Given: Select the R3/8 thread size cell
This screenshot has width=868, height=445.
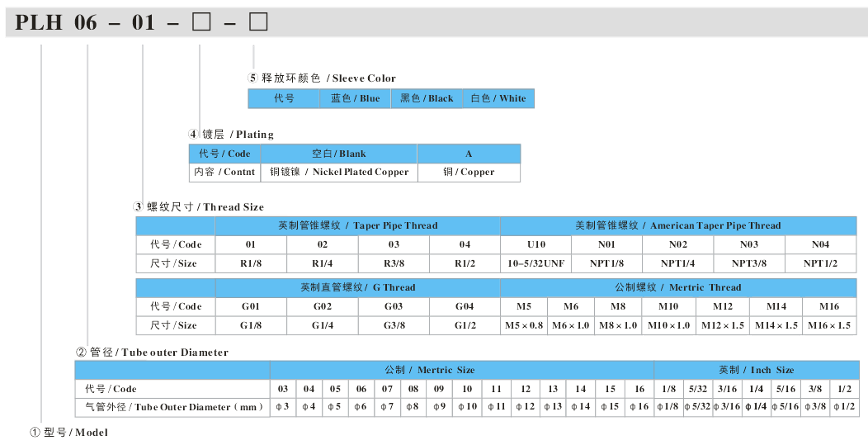Looking at the screenshot, I should (394, 263).
